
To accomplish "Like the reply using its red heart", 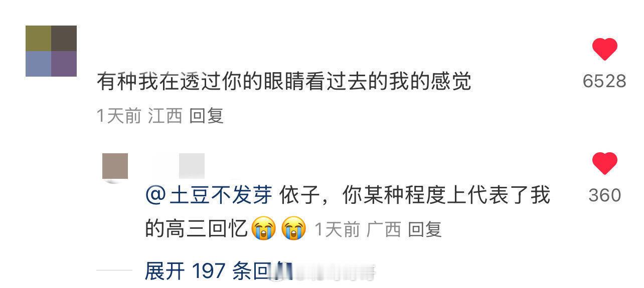I will coord(604,164).
